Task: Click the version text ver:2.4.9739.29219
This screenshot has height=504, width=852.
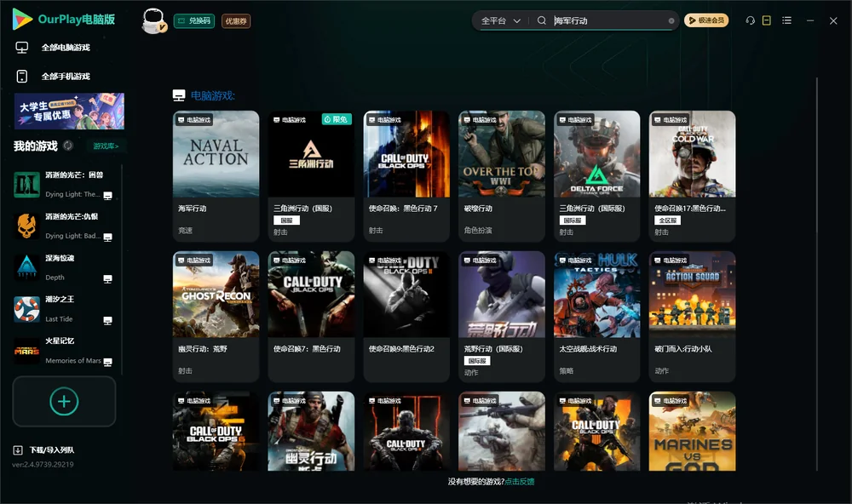Action: 43,464
